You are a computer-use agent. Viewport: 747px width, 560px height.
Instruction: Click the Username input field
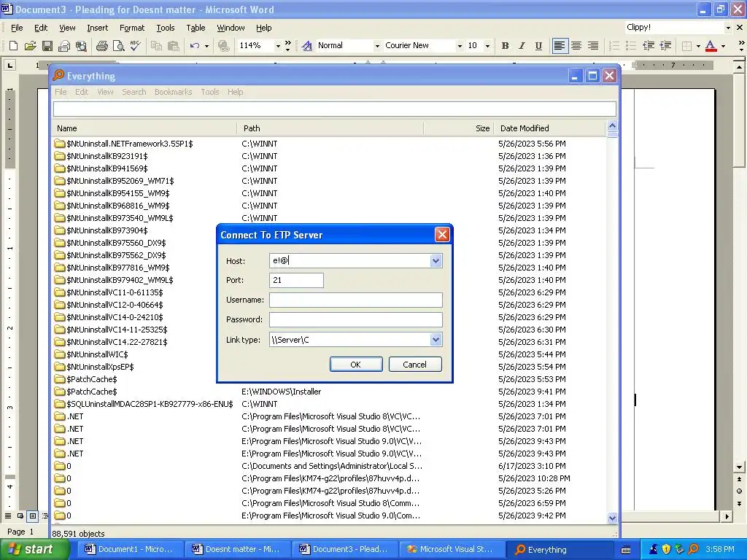(356, 300)
